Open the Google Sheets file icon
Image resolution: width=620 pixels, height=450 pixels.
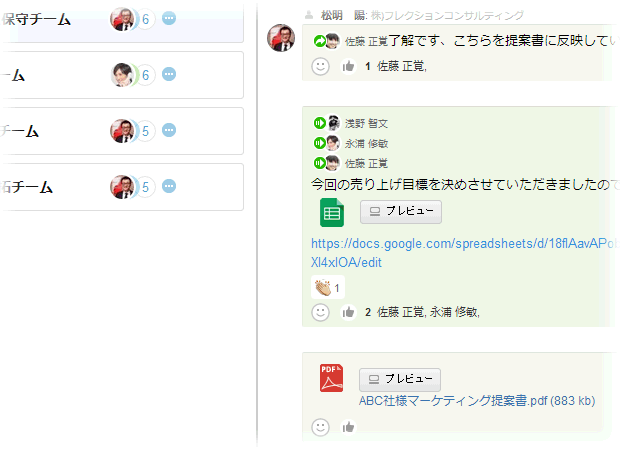(x=332, y=212)
